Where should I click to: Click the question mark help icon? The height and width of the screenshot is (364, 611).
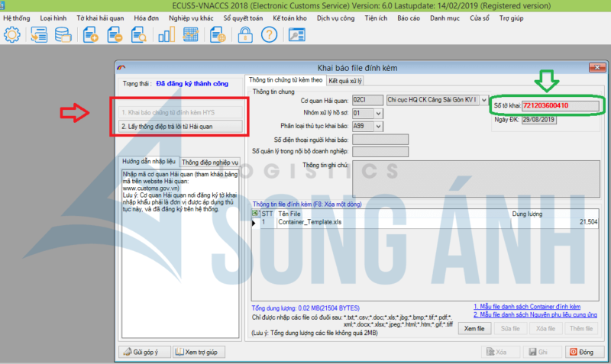(268, 34)
